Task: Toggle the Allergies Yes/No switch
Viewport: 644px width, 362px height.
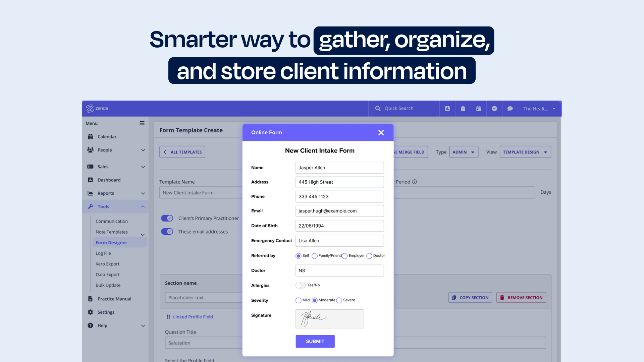Action: [x=301, y=285]
